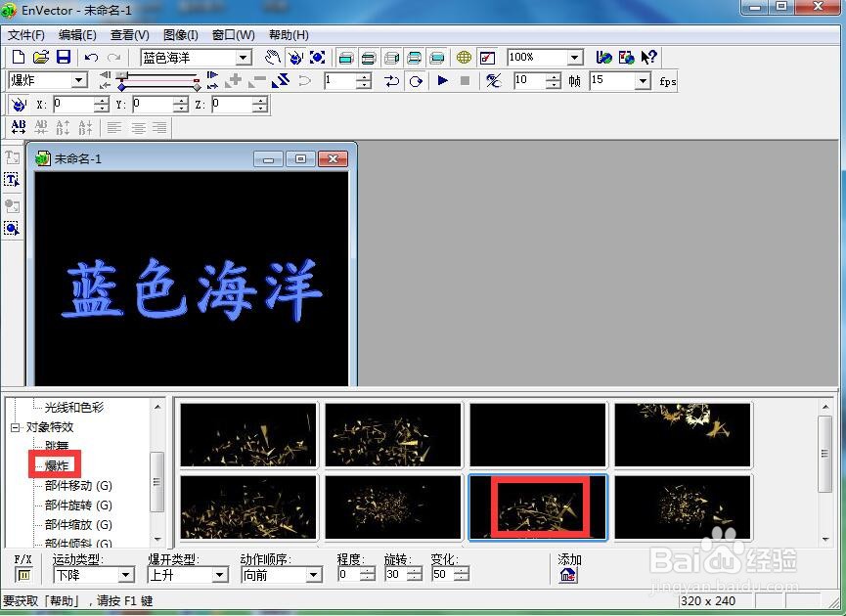Screen dimensions: 846x616
Task: Click the center-align text icon
Action: [x=138, y=127]
